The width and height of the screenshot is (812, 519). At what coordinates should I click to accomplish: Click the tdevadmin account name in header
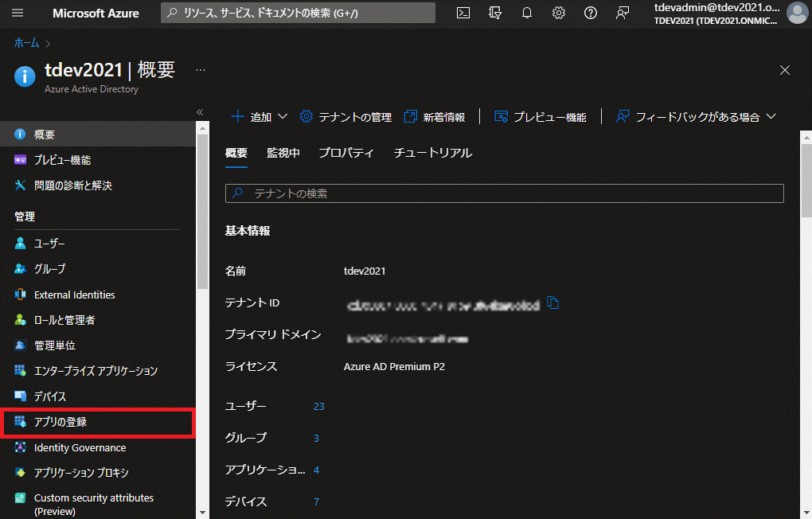tap(716, 7)
